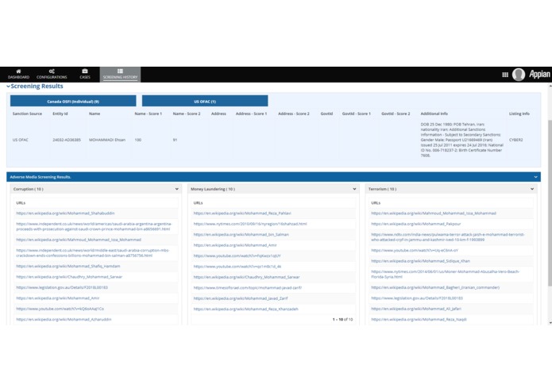
Task: Open Mahmoud_Mohammad_Issa_Mohammad link under Terrorism
Action: (x=434, y=213)
